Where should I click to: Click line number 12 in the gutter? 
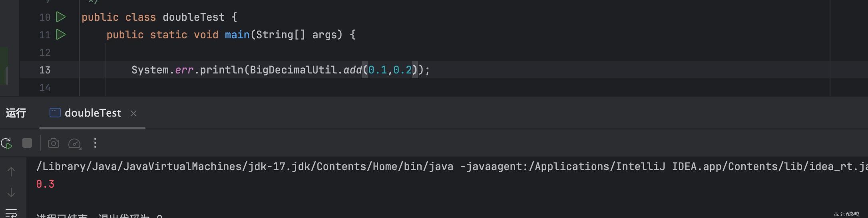pyautogui.click(x=45, y=53)
